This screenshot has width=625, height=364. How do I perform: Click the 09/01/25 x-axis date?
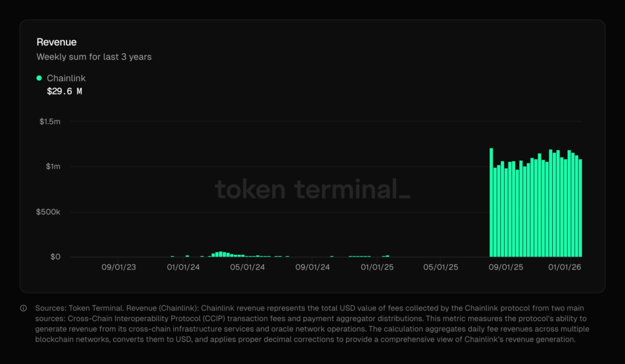pyautogui.click(x=506, y=267)
